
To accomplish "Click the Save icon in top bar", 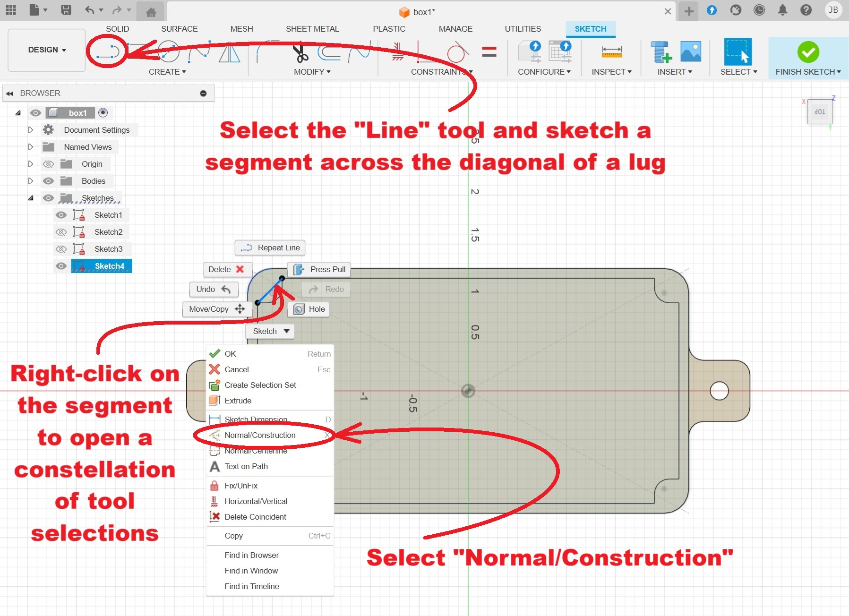I will 66,10.
